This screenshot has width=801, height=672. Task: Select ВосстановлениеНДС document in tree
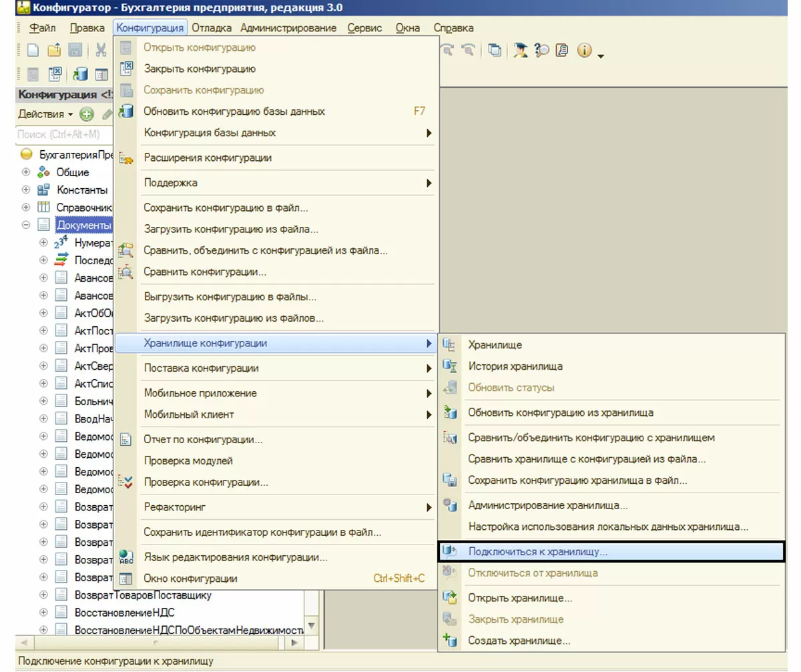point(125,612)
